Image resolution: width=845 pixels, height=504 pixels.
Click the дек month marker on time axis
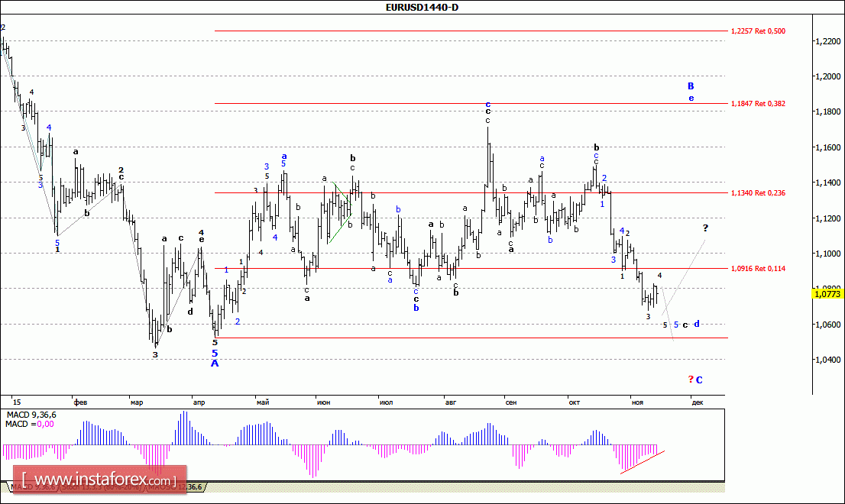[x=696, y=401]
